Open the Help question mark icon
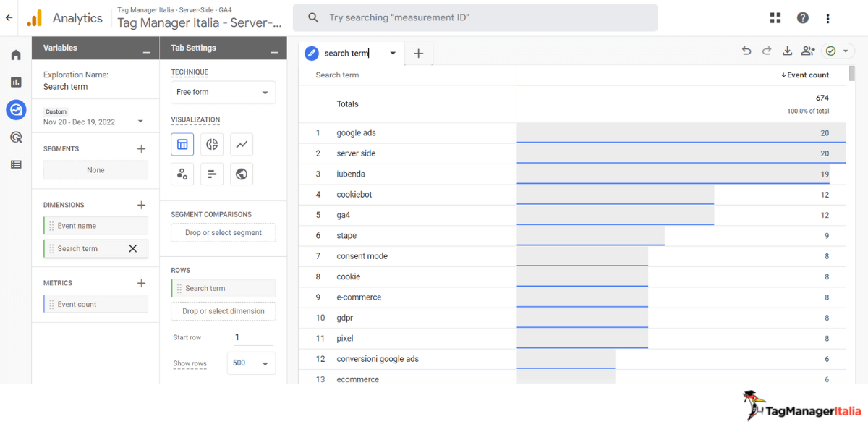The height and width of the screenshot is (427, 868). coord(802,18)
